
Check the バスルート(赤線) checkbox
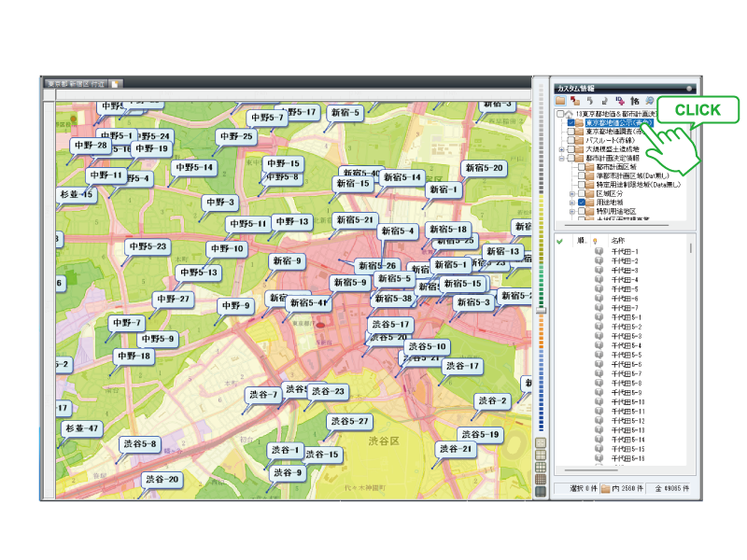tap(571, 141)
